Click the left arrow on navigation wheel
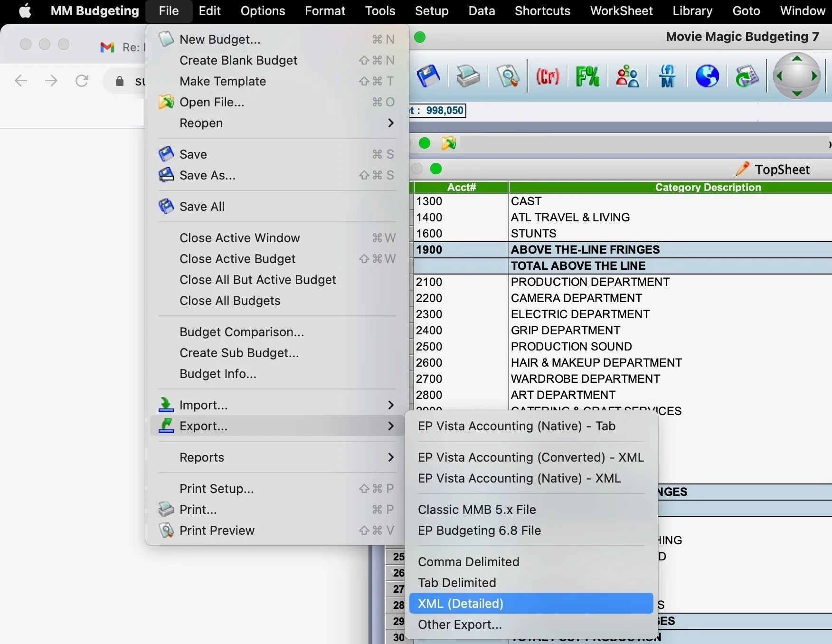832x644 pixels. (779, 76)
